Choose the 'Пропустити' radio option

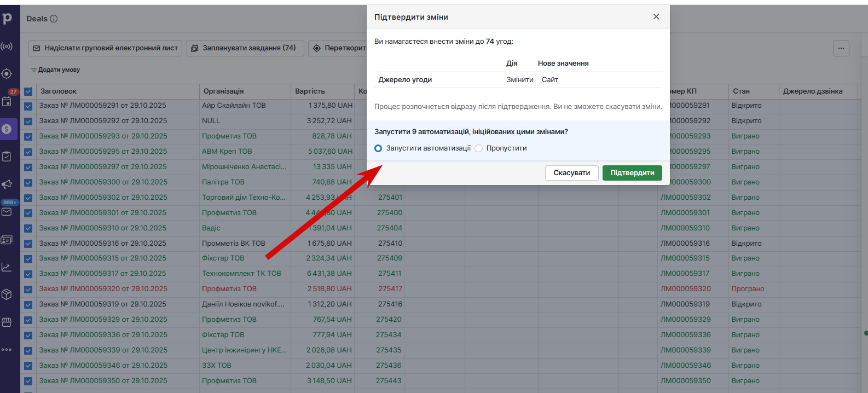[479, 148]
